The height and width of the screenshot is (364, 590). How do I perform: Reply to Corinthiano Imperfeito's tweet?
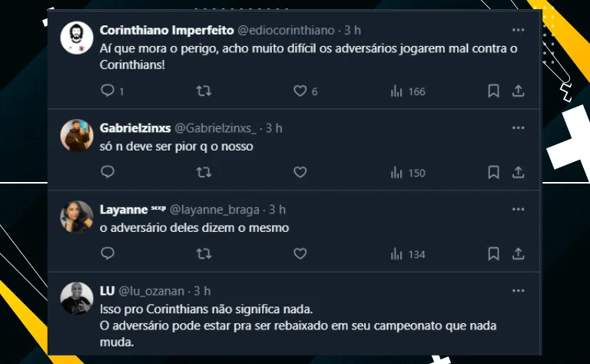[108, 91]
